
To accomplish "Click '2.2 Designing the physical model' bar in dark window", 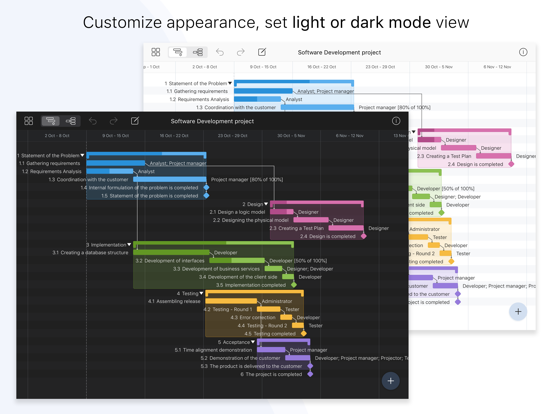I will click(311, 220).
